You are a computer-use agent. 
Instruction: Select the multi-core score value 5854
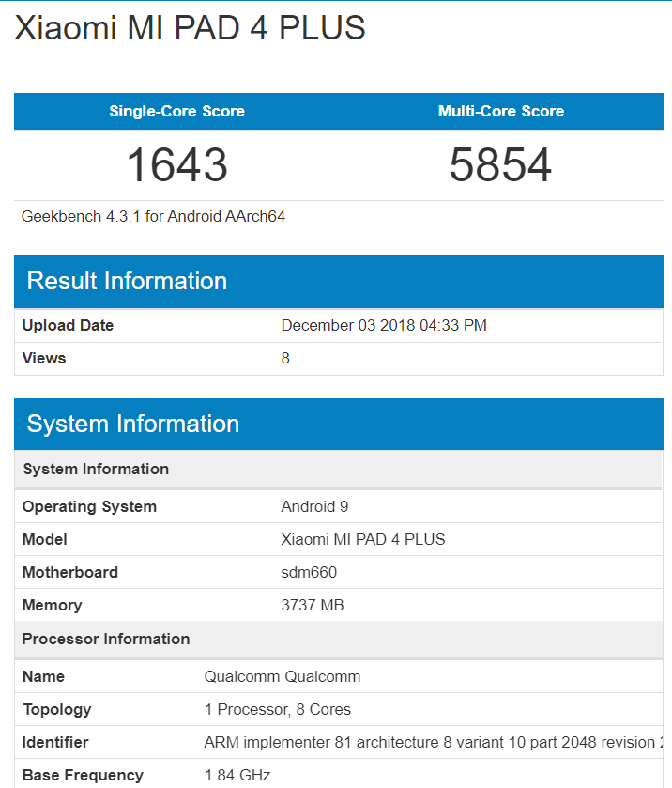pos(500,165)
